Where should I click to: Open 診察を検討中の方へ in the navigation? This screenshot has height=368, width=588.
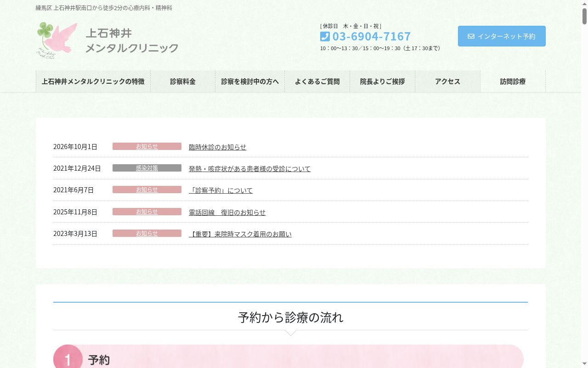pos(250,81)
